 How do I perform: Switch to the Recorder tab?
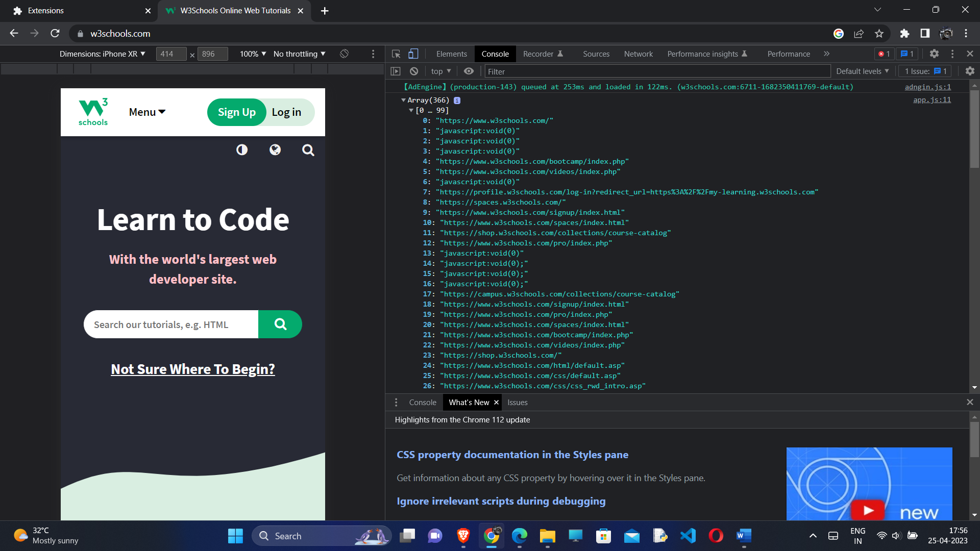coord(543,54)
